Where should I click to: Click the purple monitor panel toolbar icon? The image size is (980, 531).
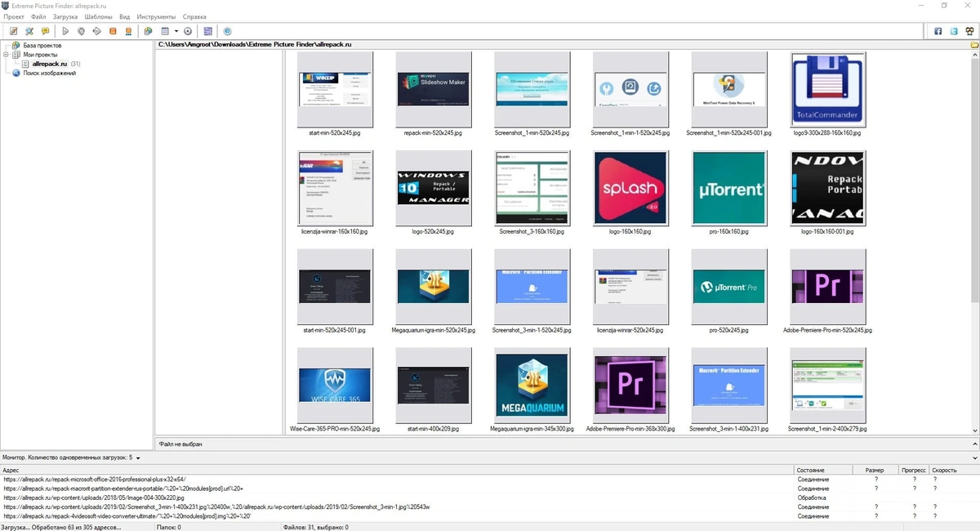point(207,31)
